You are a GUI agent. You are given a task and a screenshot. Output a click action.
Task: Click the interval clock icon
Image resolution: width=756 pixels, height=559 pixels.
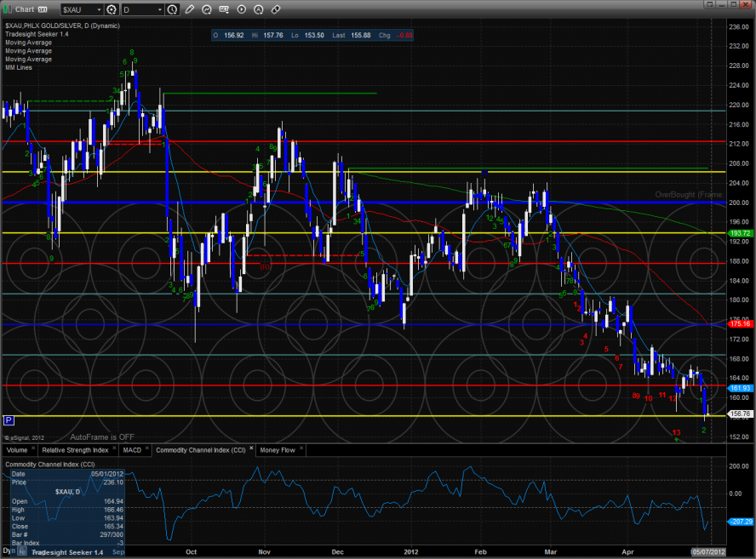[x=174, y=9]
